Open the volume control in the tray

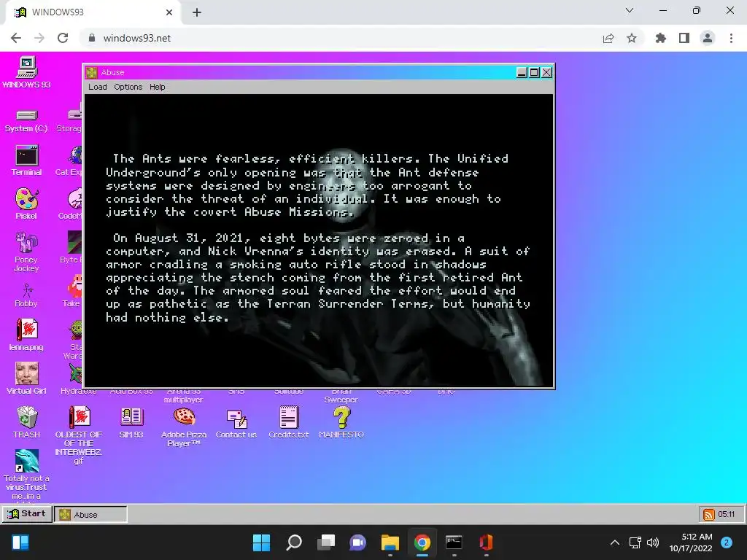click(x=653, y=542)
